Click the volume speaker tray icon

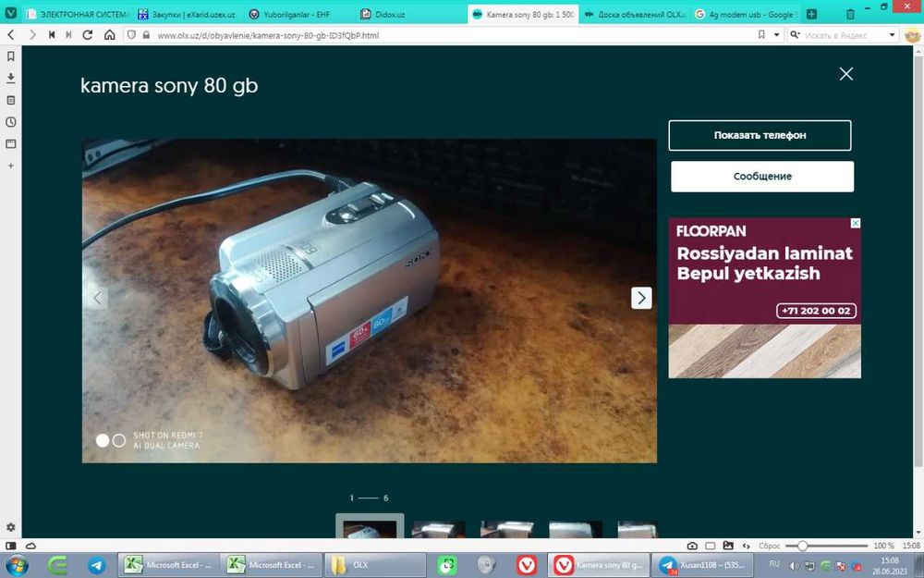(795, 566)
